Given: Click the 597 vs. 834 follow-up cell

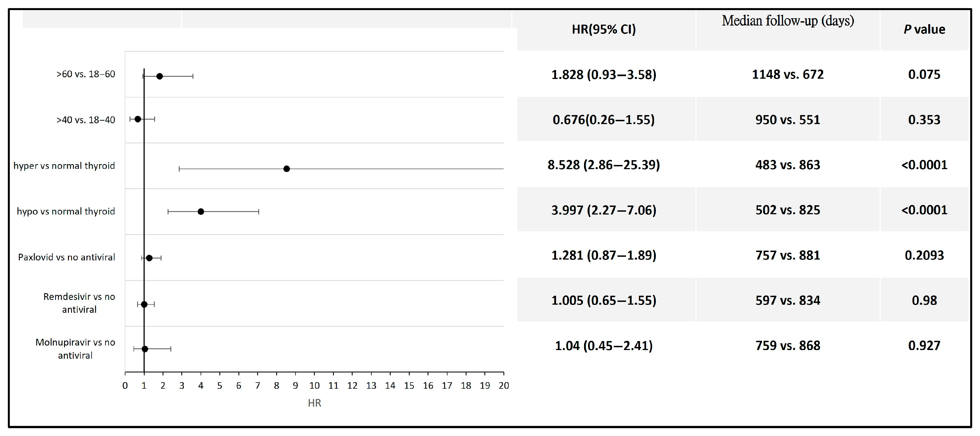Looking at the screenshot, I should (787, 300).
